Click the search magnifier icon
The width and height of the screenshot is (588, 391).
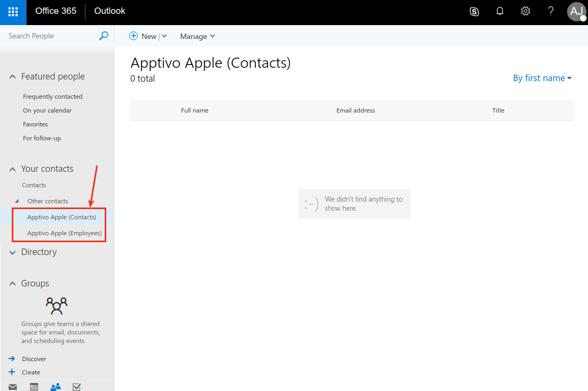point(104,36)
